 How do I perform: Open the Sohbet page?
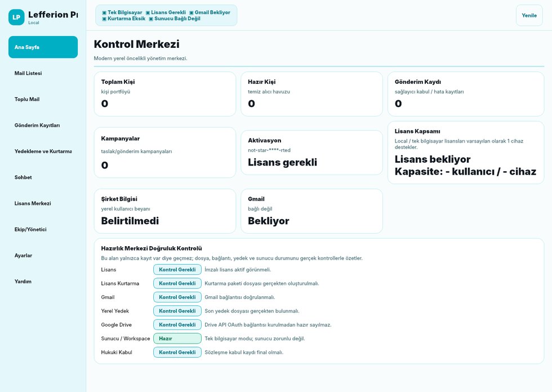click(43, 177)
